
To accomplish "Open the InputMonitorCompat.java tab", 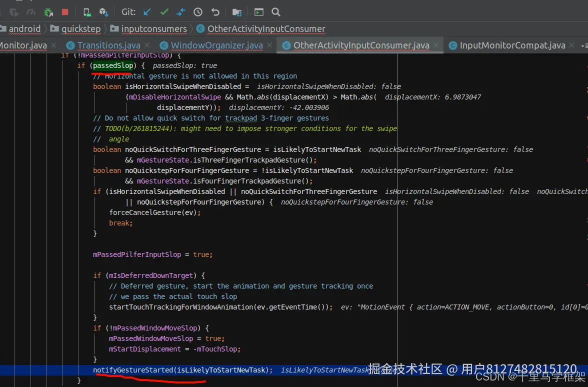I will click(512, 45).
